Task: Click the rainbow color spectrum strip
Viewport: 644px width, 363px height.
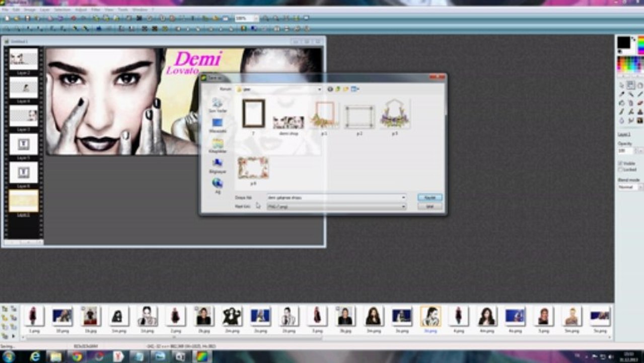Action: point(640,45)
